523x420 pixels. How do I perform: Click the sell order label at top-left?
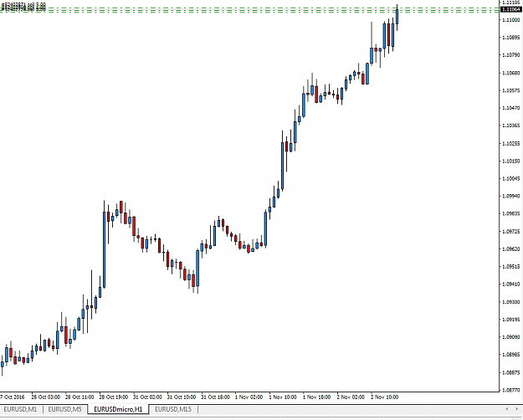(23, 8)
